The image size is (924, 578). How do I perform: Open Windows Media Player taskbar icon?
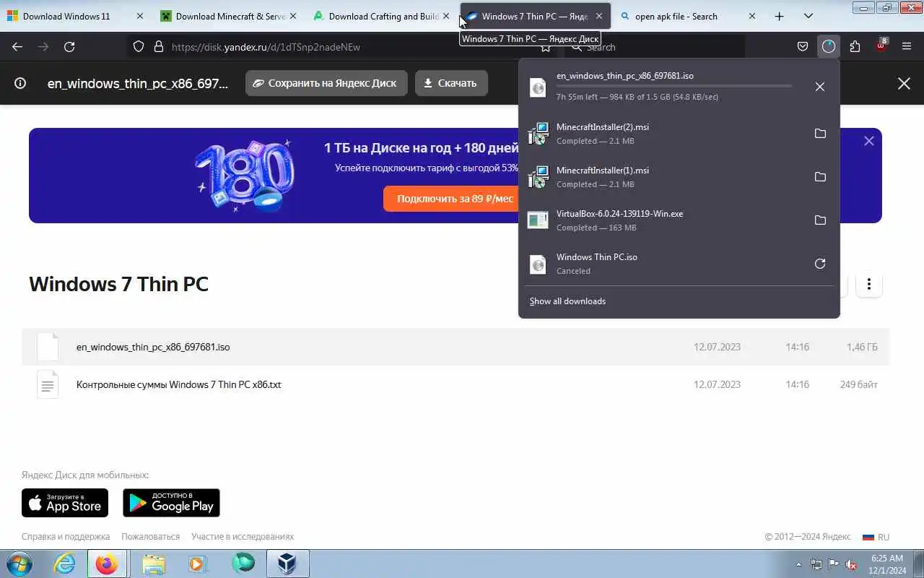point(198,564)
